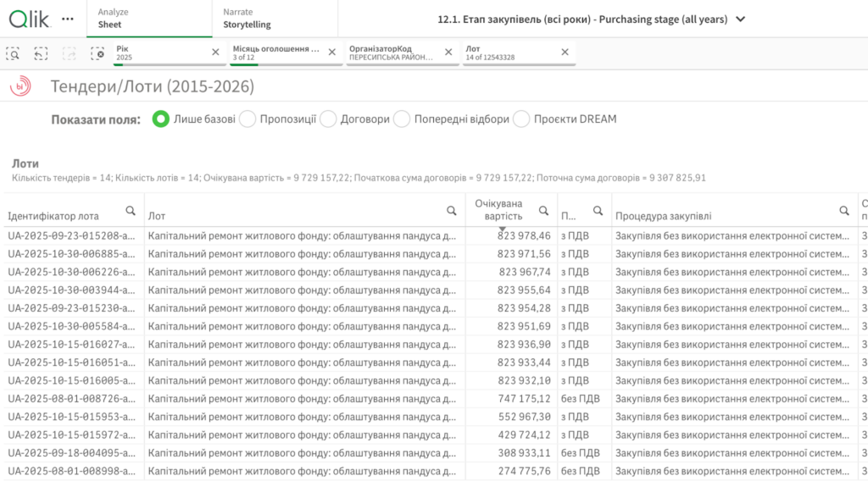
Task: Select the Лише базові radio option
Action: 160,119
